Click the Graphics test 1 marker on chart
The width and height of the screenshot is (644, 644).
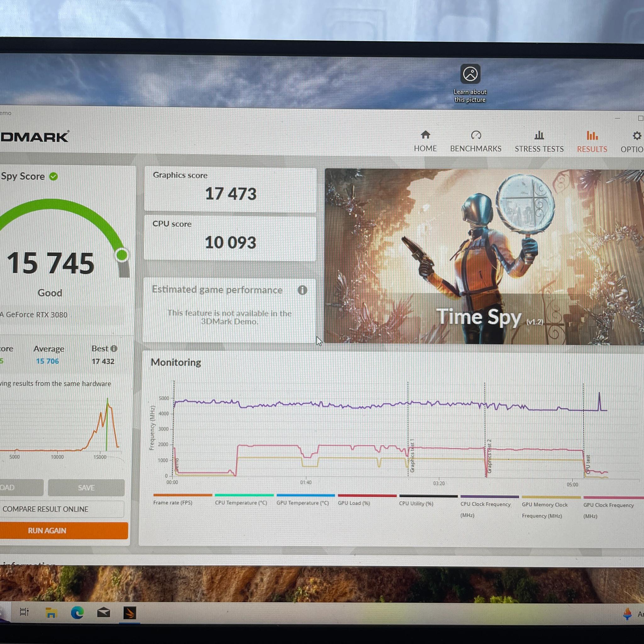(412, 456)
